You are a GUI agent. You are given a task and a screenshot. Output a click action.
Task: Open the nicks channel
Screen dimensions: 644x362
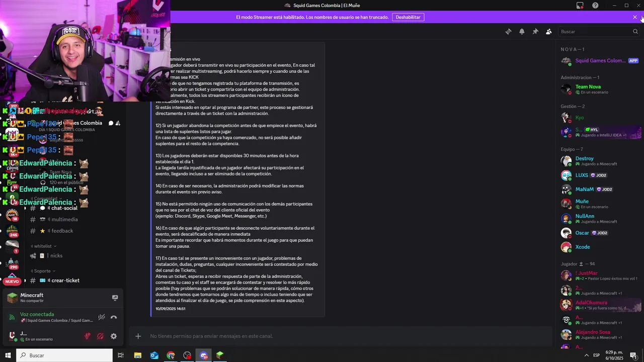coord(56,255)
